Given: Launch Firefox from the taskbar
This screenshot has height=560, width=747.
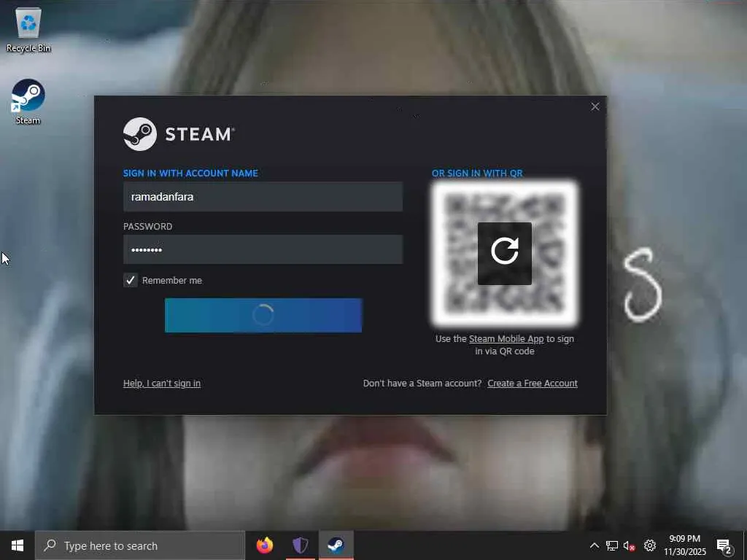Looking at the screenshot, I should [265, 545].
